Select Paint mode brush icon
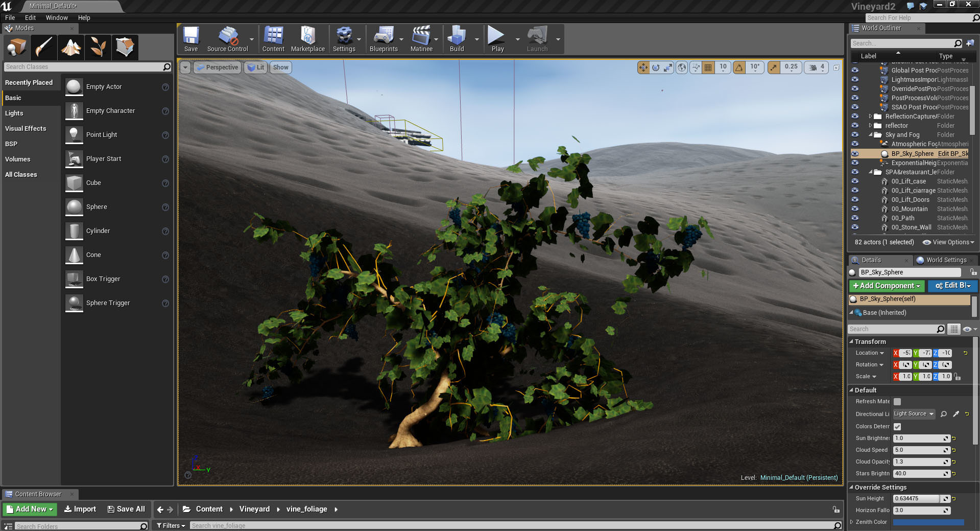 point(43,47)
